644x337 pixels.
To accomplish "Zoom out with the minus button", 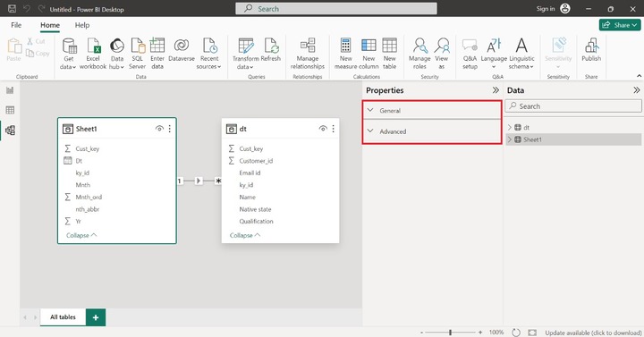I will (421, 333).
